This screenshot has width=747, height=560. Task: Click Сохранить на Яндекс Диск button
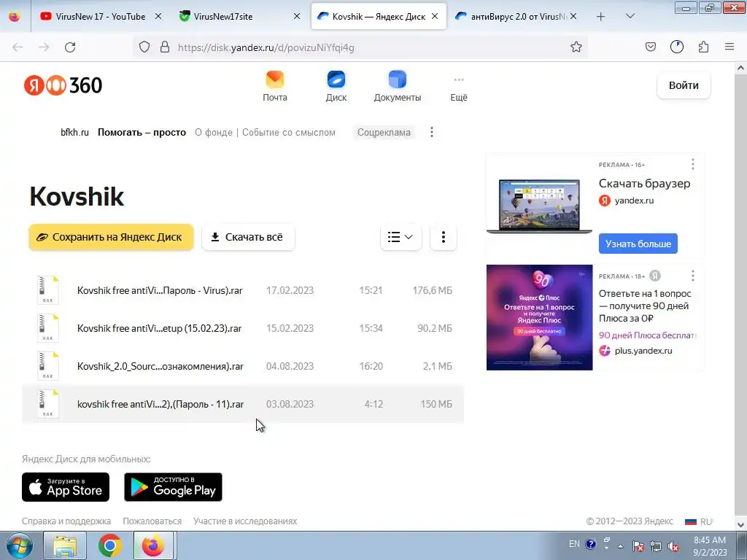tap(111, 237)
